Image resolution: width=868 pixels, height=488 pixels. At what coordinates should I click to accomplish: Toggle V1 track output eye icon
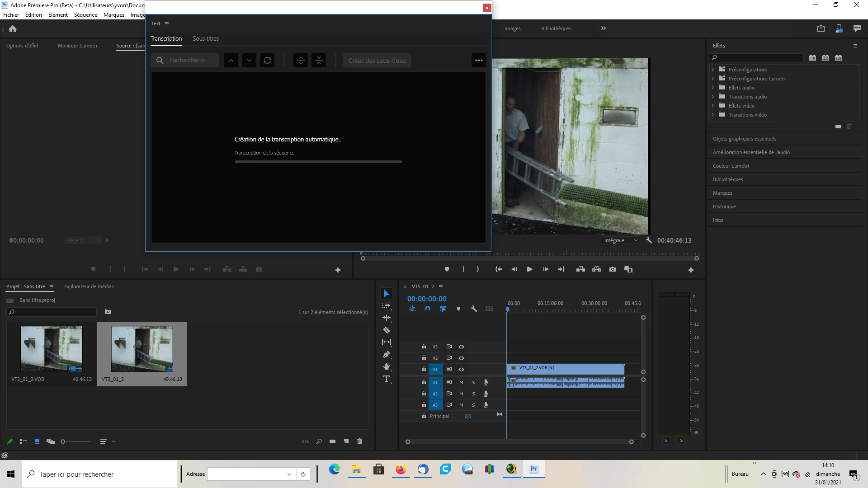pyautogui.click(x=461, y=369)
